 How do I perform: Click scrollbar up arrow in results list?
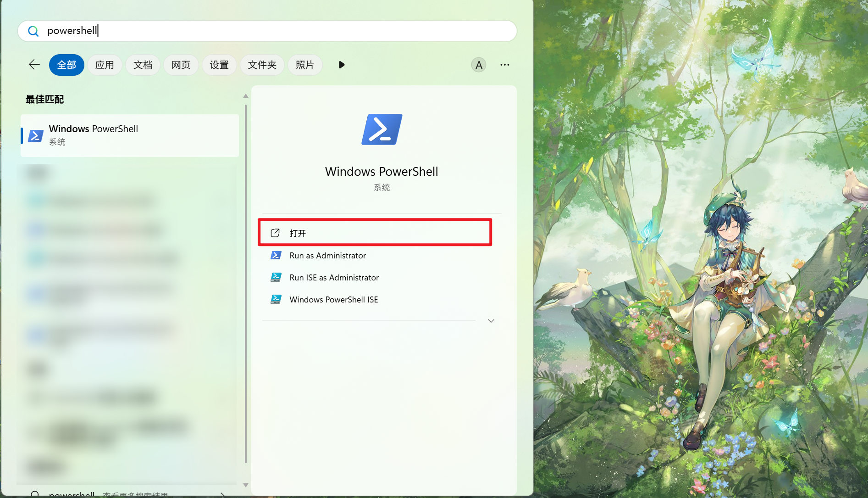[x=246, y=96]
